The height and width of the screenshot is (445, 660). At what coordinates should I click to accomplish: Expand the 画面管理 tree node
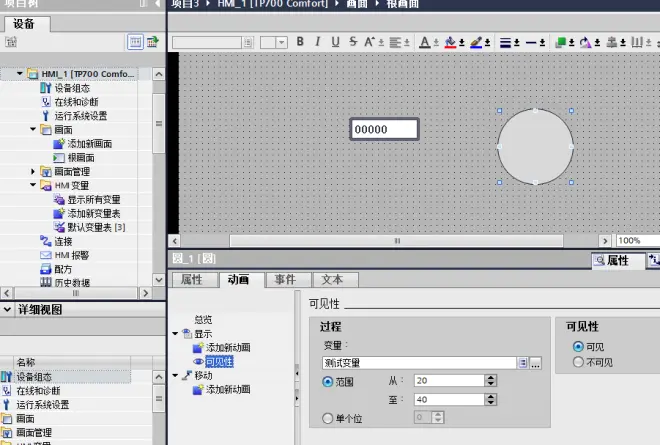[x=33, y=171]
